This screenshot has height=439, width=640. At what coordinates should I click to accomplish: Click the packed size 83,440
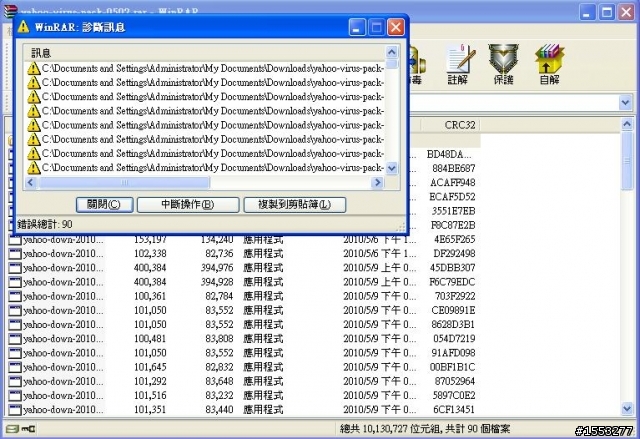pyautogui.click(x=220, y=410)
